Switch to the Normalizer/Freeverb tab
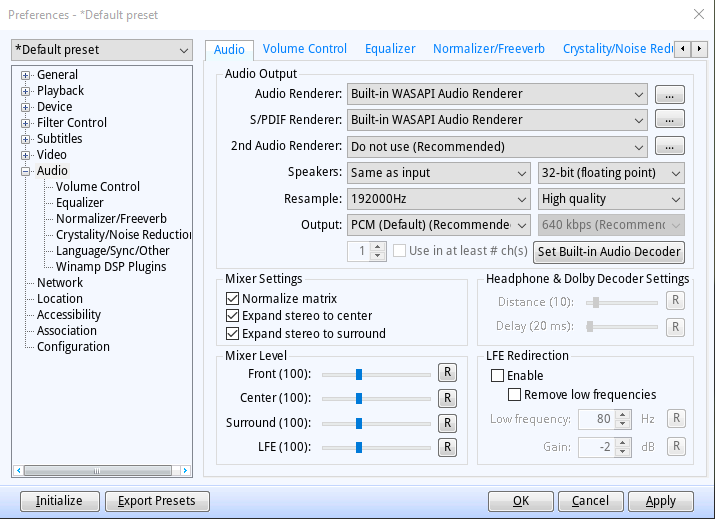This screenshot has width=715, height=519. coord(489,49)
